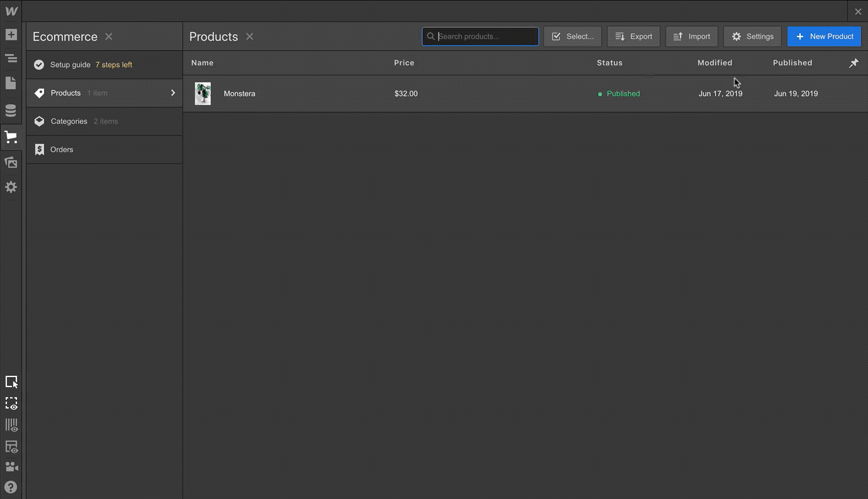Switch to the Categories section
868x499 pixels.
point(69,121)
